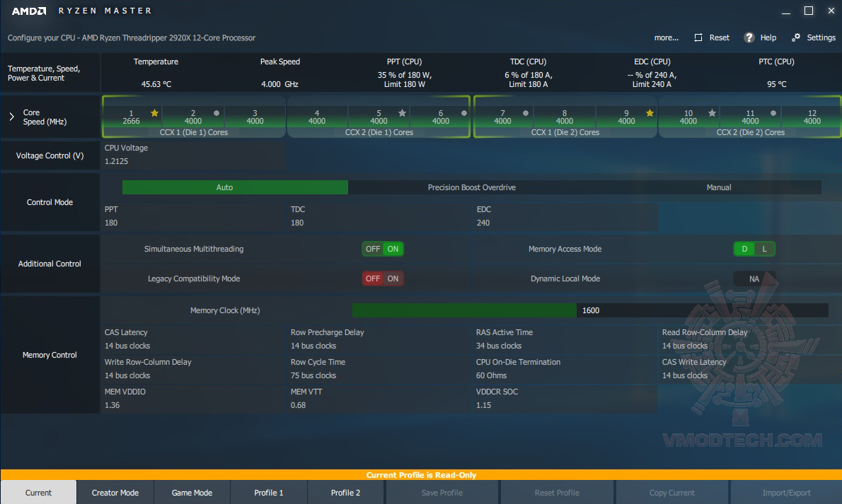The height and width of the screenshot is (504, 842).
Task: Click the gray star on core 10
Action: (712, 112)
